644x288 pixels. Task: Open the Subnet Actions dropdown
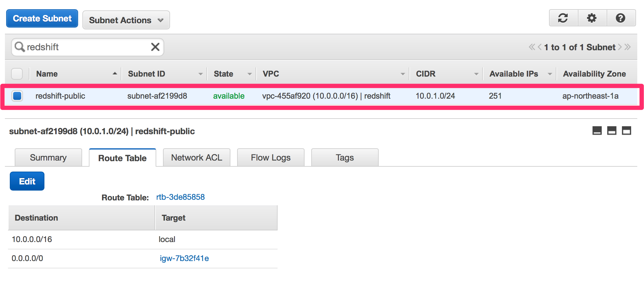(x=126, y=20)
